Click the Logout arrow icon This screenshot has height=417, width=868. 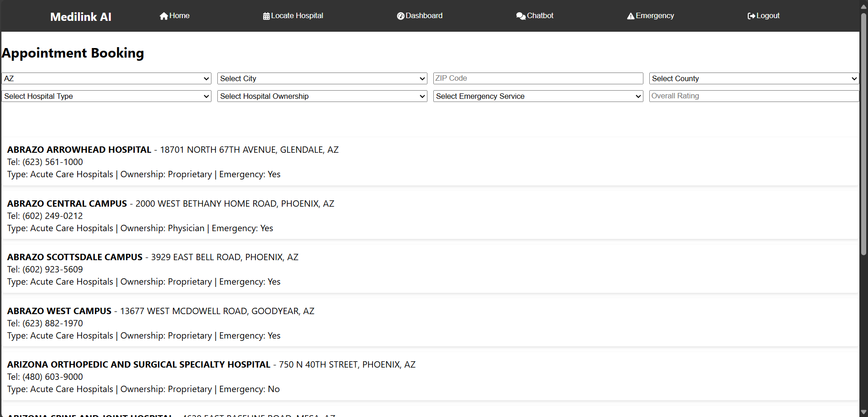pyautogui.click(x=751, y=16)
